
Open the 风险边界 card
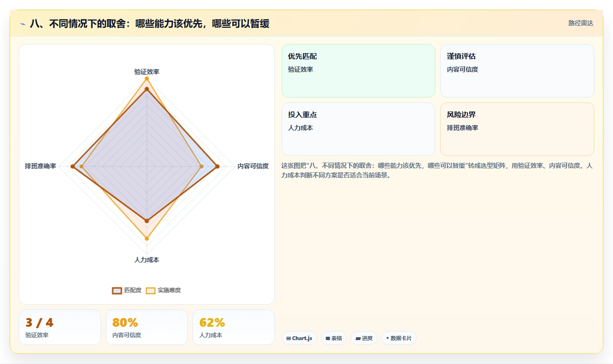point(517,129)
